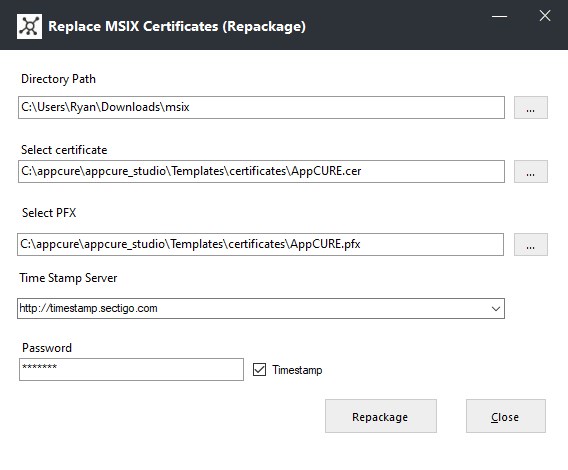
Task: Dismiss the dialog with the Close button
Action: coord(506,416)
